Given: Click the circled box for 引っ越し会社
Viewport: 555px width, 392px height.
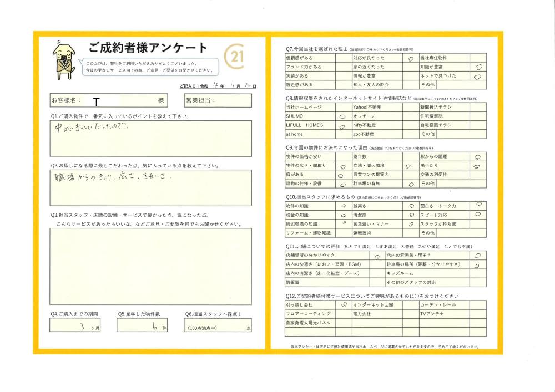Looking at the screenshot, I should click(x=344, y=305).
